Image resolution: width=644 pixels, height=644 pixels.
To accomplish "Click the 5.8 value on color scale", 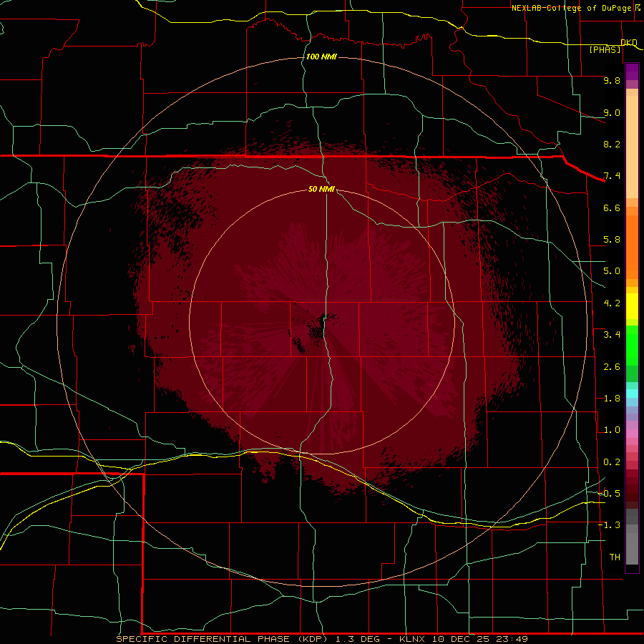I will 612,240.
